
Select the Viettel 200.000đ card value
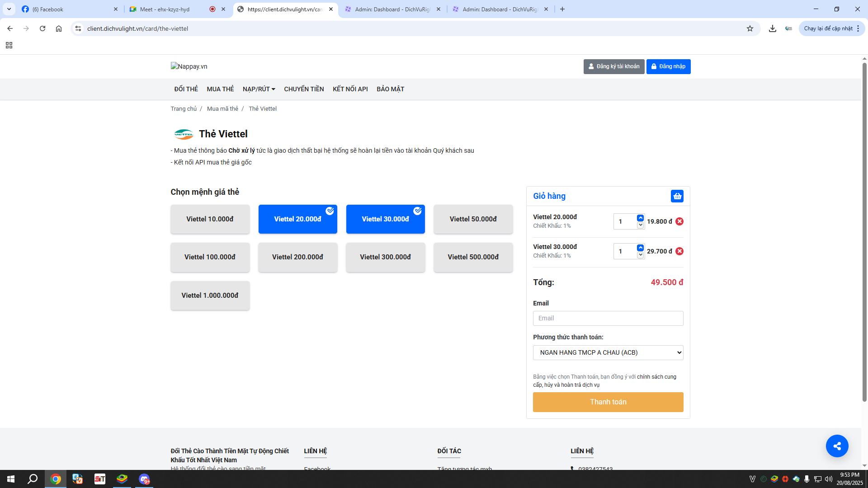298,257
